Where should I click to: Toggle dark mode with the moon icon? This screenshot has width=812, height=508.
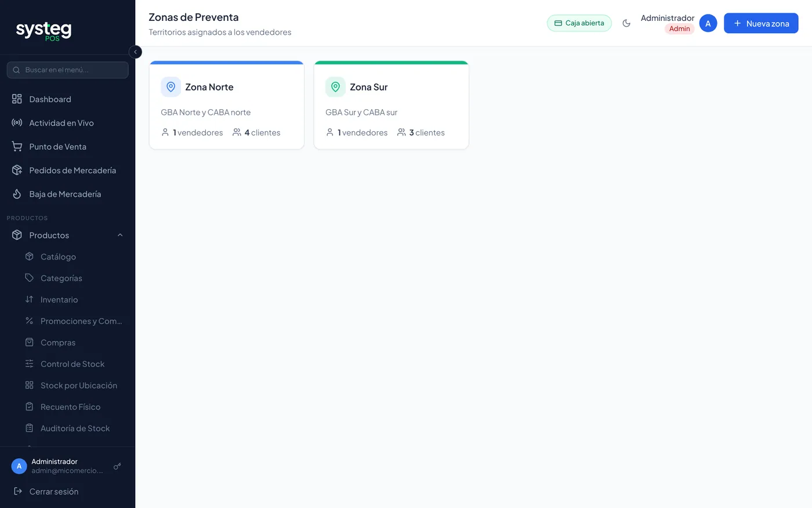pos(626,23)
